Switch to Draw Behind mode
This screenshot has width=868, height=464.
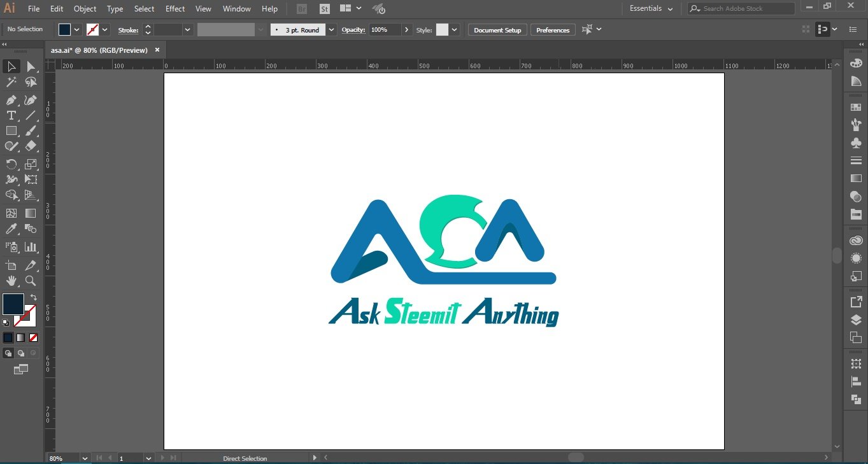point(20,353)
